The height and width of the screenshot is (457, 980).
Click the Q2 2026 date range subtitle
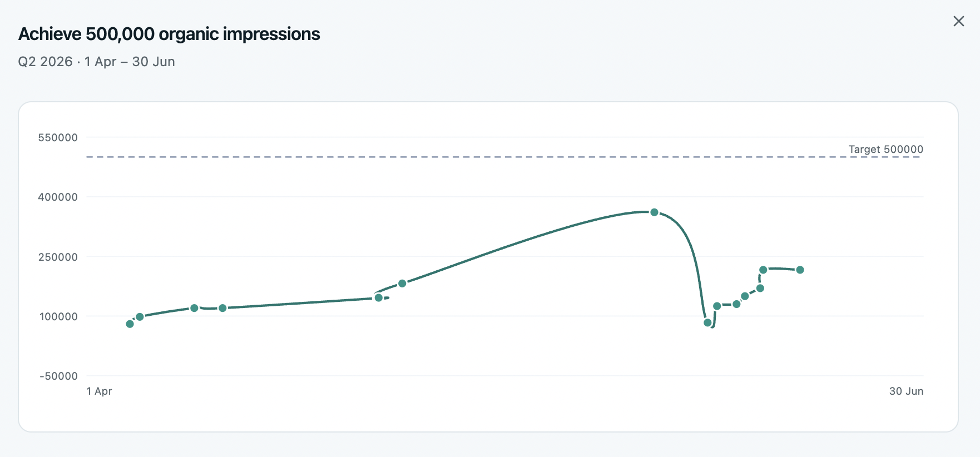coord(97,62)
